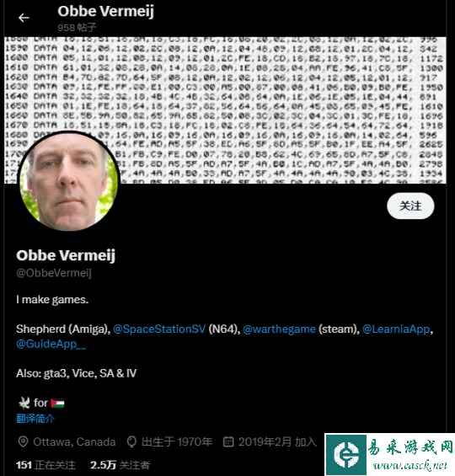Viewport: 455px width, 476px height.
Task: Click the flag emoji in bio
Action: pyautogui.click(x=57, y=404)
